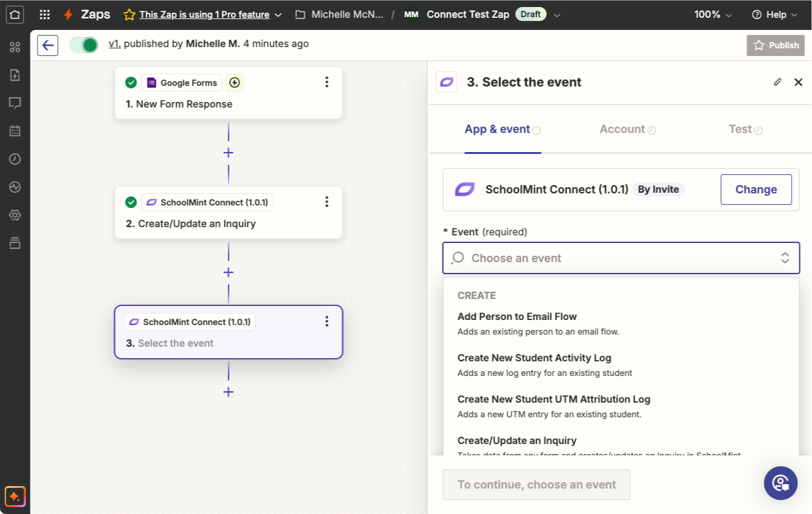
Task: Open the Help dropdown menu
Action: coord(774,15)
